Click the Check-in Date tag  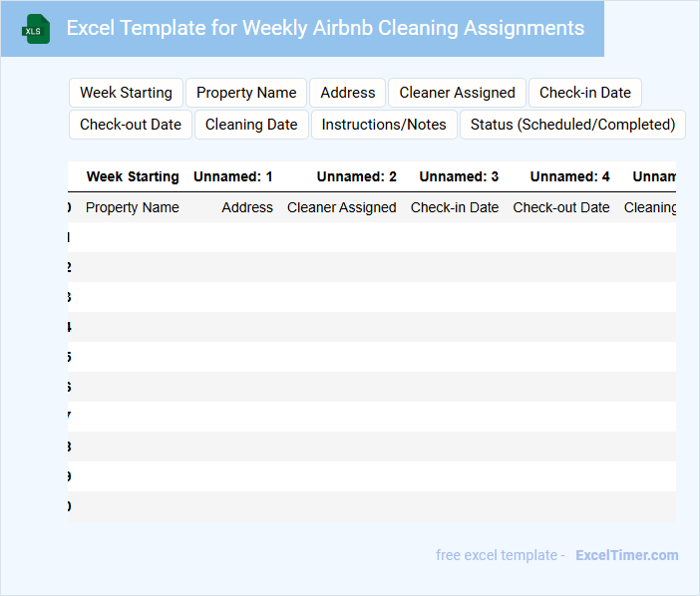(x=585, y=93)
